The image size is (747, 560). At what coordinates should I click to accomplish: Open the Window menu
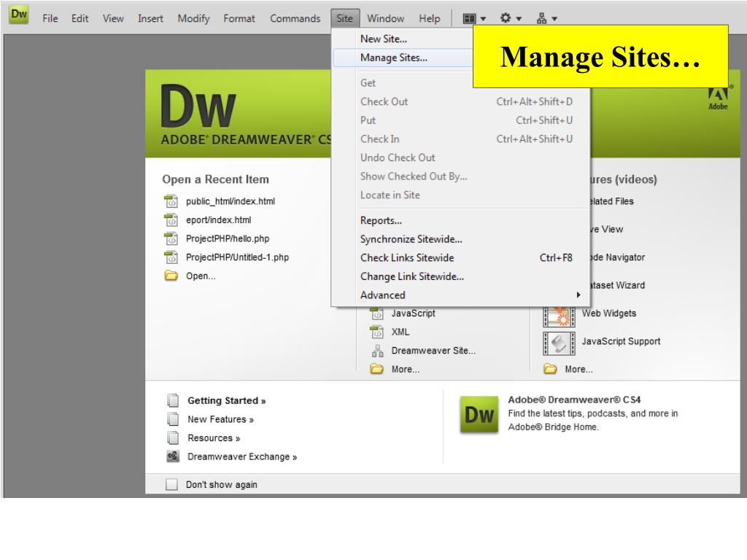coord(385,18)
